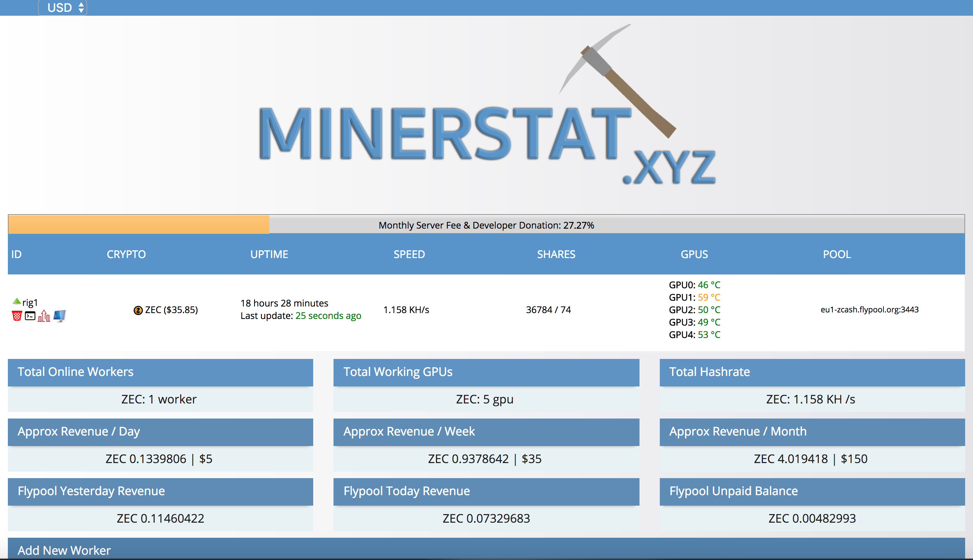Click the SPEED column header

pos(410,254)
